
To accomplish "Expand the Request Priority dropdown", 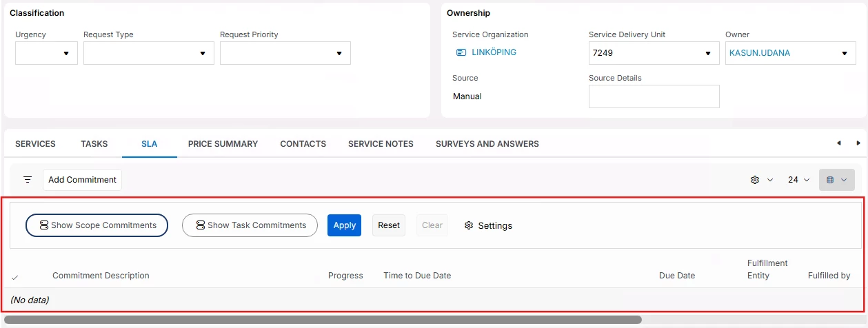I will pyautogui.click(x=285, y=53).
